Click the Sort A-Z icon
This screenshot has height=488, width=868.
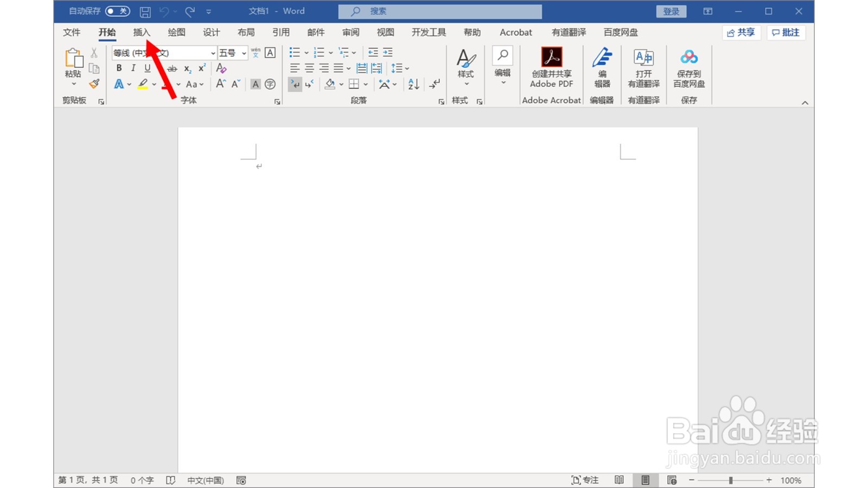click(413, 84)
